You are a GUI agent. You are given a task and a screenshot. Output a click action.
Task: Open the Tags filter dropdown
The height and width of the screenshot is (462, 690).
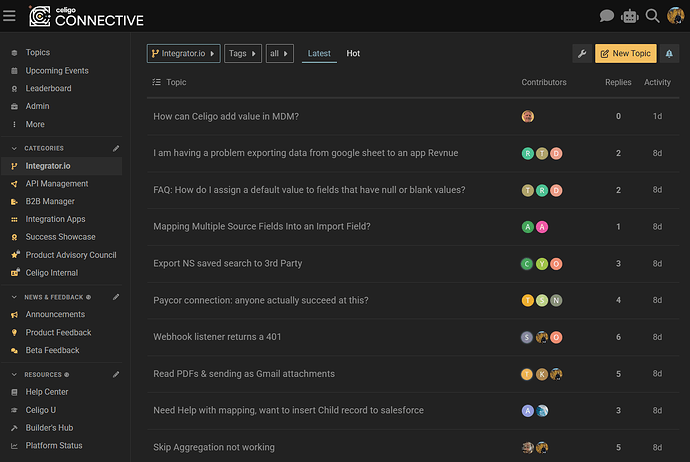(x=242, y=54)
